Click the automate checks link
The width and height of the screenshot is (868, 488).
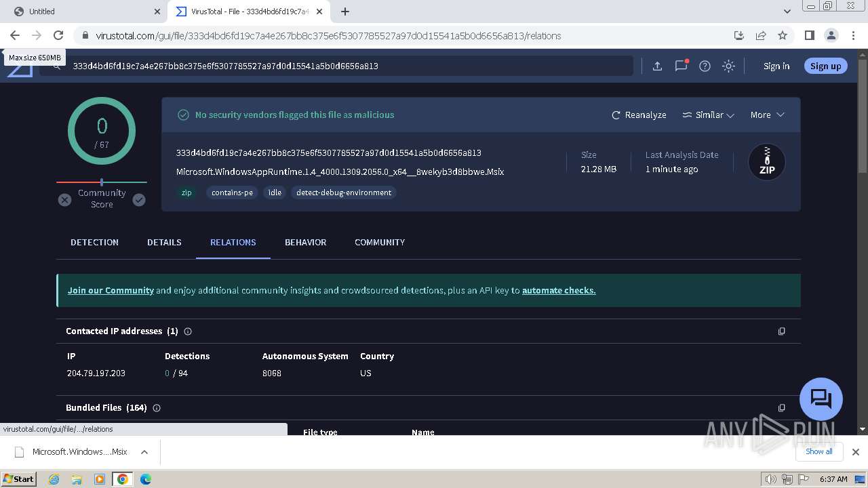pos(559,290)
